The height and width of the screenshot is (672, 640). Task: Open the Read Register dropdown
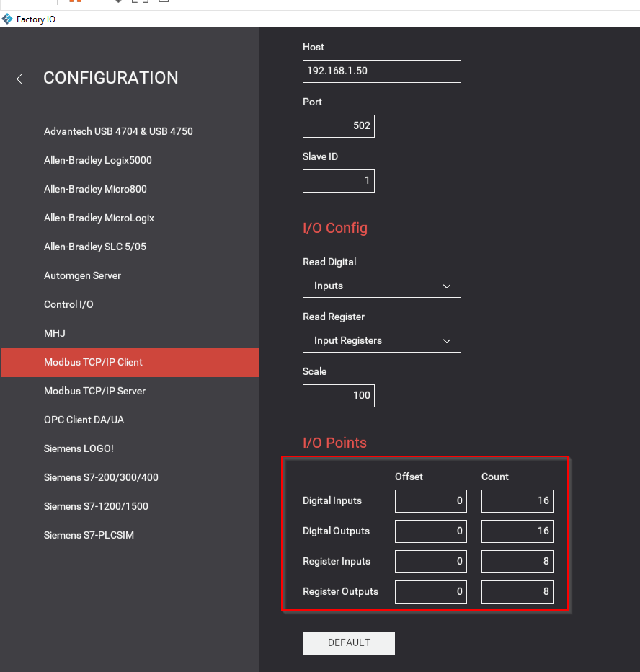pos(382,341)
